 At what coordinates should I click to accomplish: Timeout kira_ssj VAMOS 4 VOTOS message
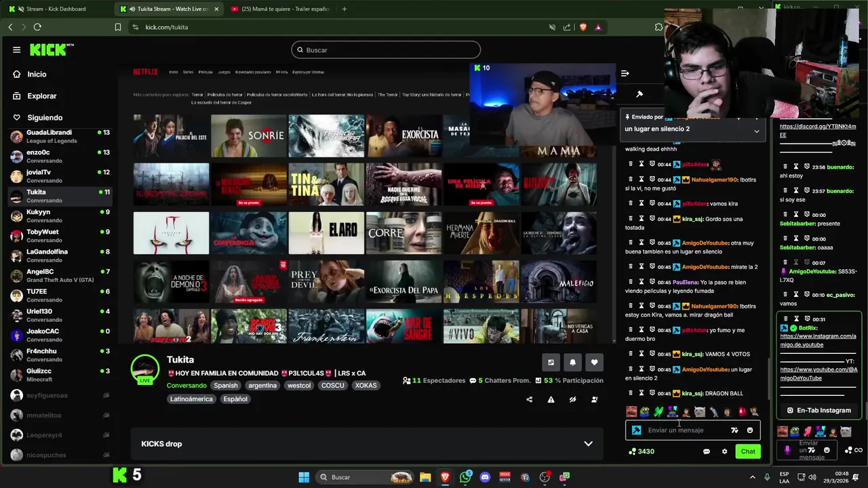pos(642,354)
